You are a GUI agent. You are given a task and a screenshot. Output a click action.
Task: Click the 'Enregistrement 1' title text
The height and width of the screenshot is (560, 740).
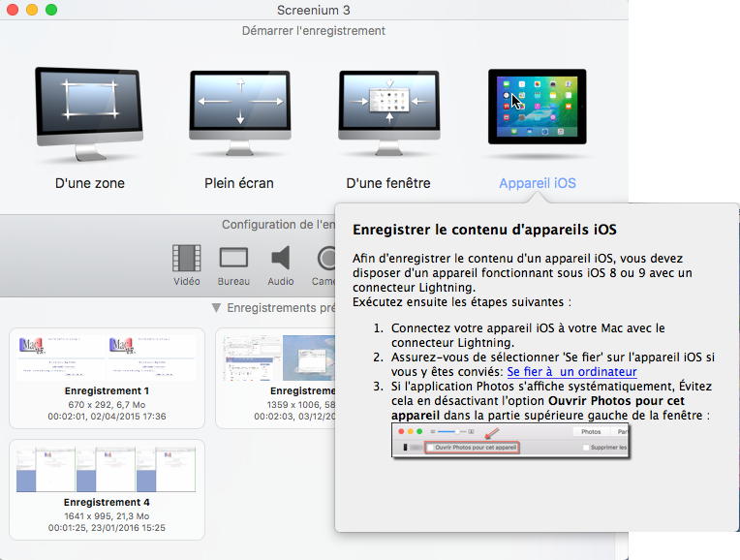107,391
